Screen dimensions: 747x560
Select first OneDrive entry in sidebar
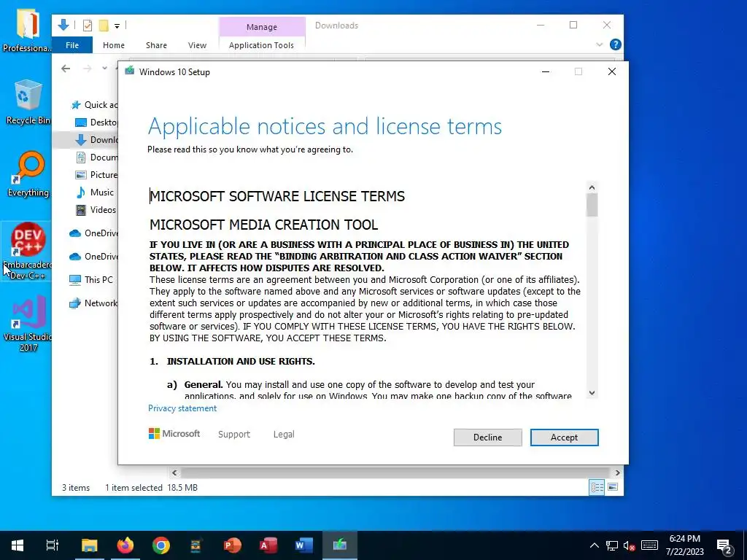tap(94, 233)
